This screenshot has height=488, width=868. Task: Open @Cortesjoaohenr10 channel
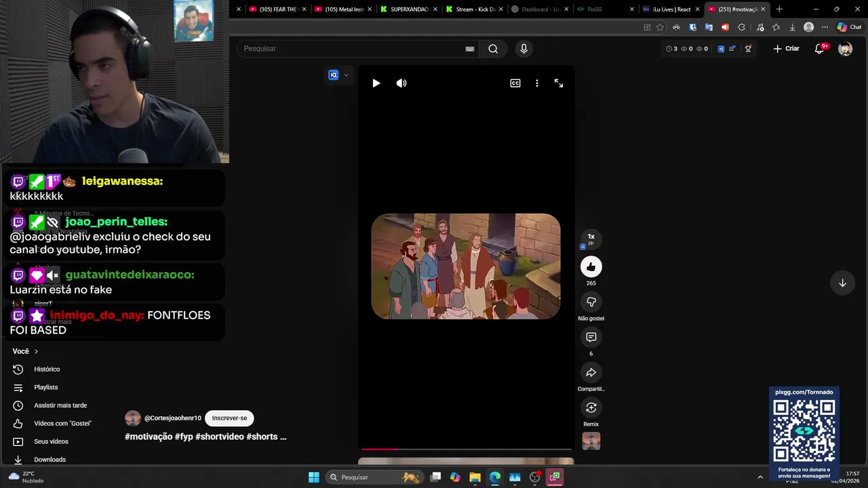tap(172, 418)
